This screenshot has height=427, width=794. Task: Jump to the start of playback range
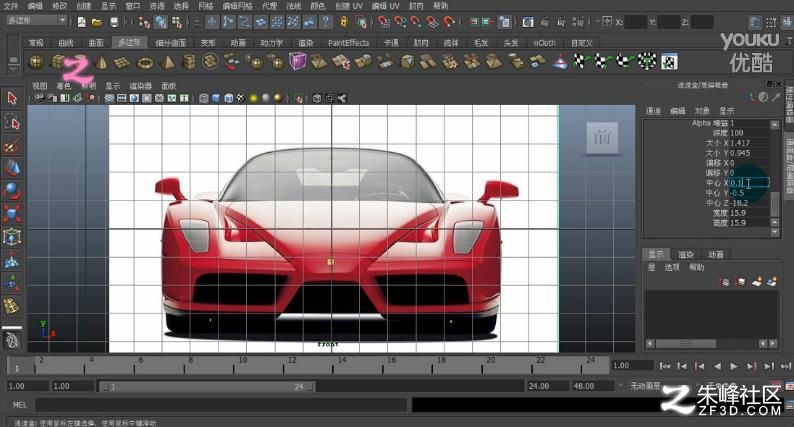coord(665,366)
